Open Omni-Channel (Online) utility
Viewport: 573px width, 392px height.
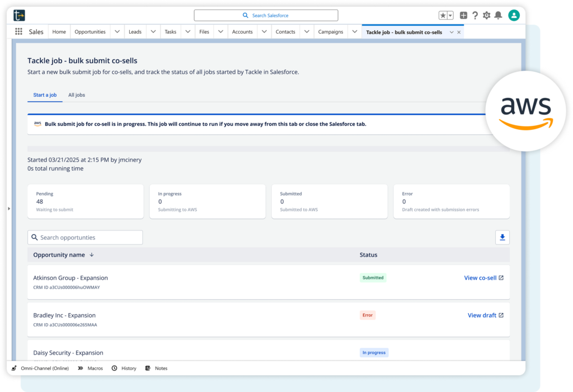(x=40, y=369)
